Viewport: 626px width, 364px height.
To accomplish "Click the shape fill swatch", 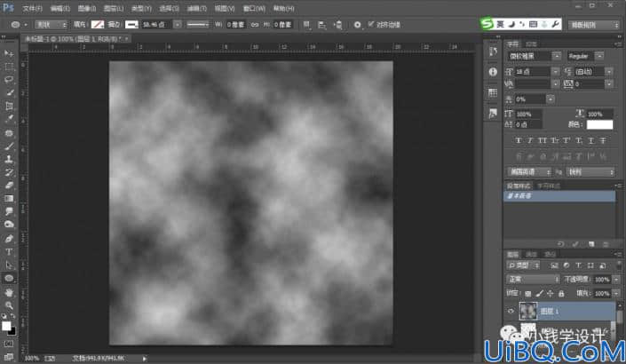I will [98, 25].
